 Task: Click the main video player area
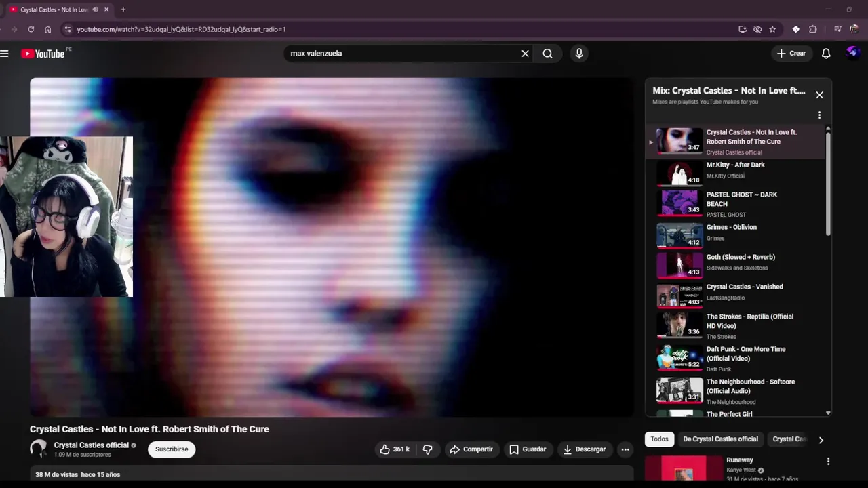click(332, 247)
